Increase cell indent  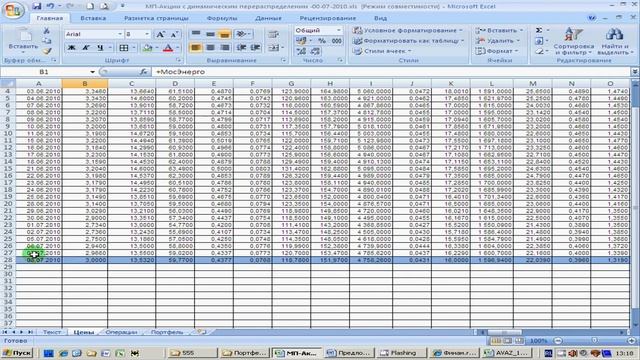[x=256, y=48]
